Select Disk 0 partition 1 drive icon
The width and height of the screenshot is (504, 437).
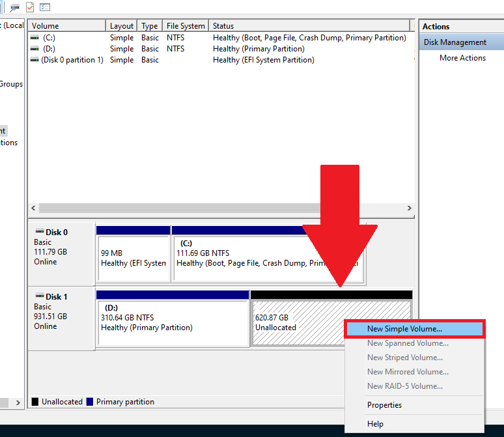(x=35, y=60)
